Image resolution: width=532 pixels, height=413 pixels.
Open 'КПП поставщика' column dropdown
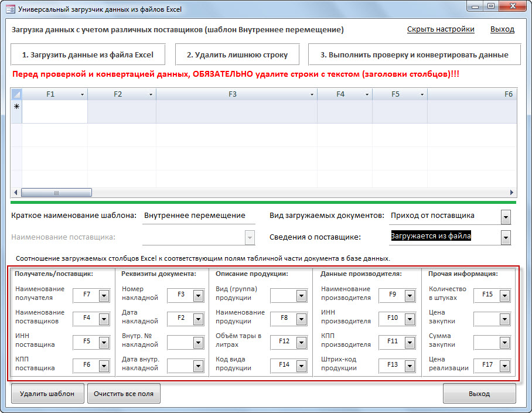104,366
